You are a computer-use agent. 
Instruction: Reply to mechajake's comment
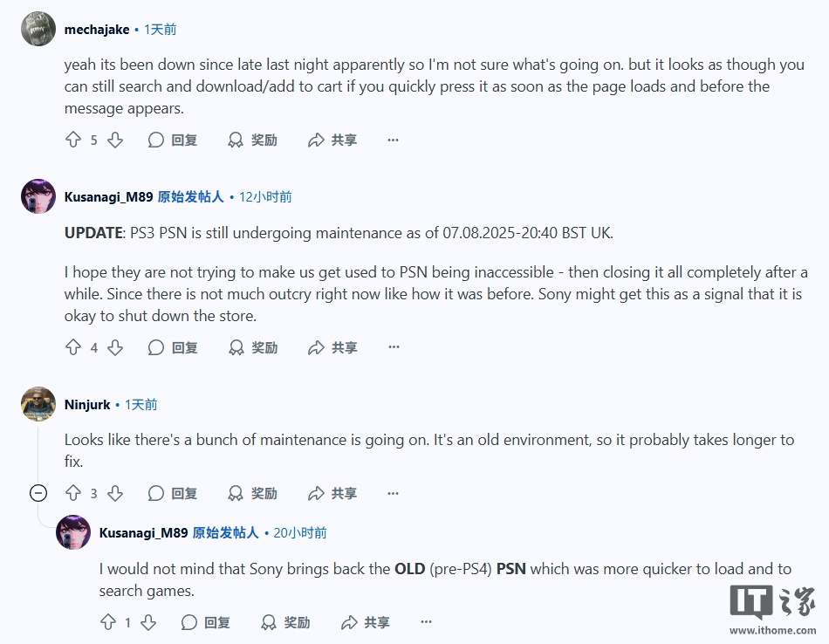(173, 140)
